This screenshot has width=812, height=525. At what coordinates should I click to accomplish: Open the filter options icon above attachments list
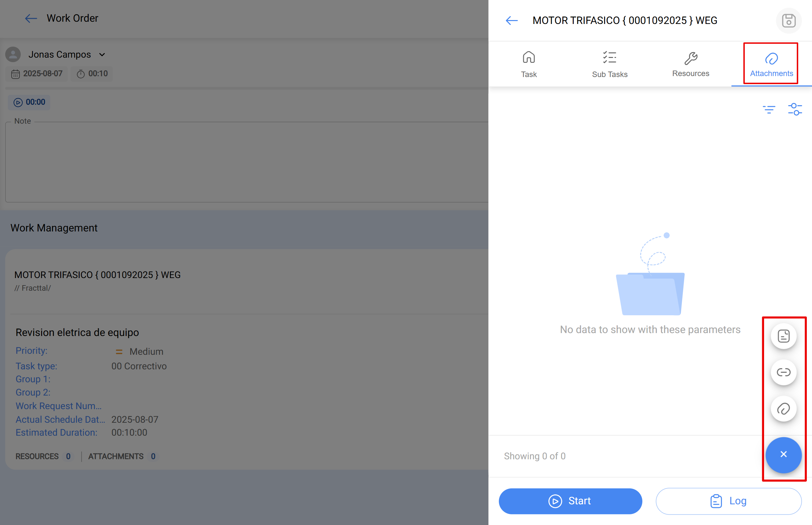coord(769,109)
